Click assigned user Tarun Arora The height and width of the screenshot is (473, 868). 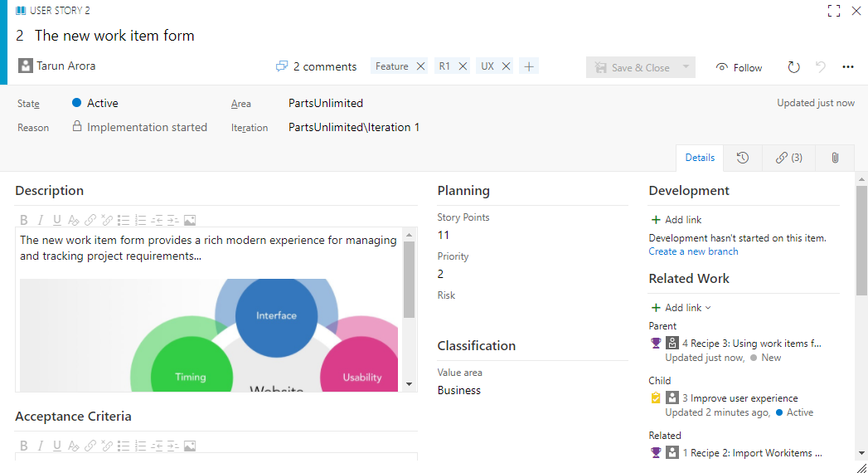click(56, 66)
